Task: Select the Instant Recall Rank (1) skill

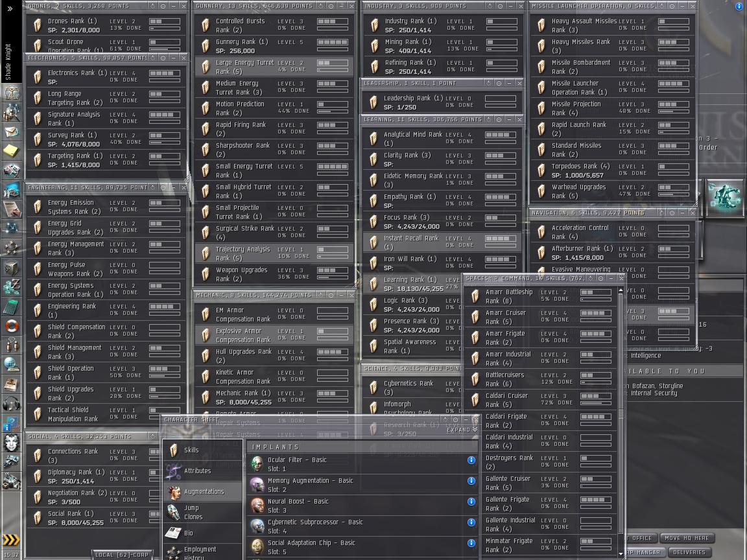Action: 442,242
